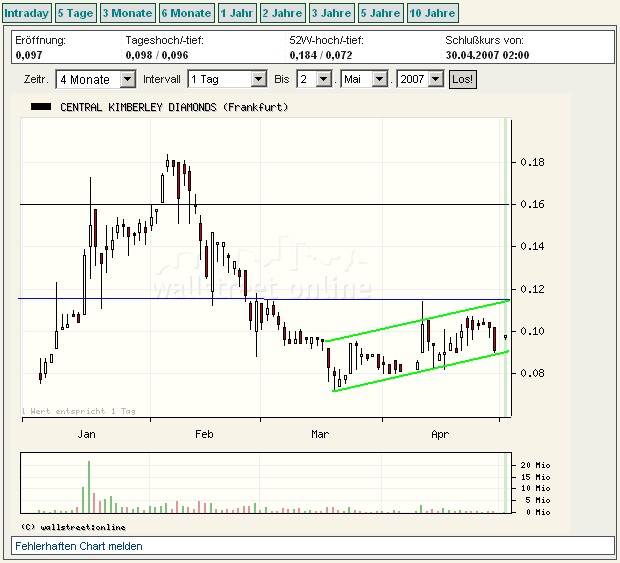The height and width of the screenshot is (563, 620).
Task: Show the 1 Jahr chart view
Action: [237, 13]
